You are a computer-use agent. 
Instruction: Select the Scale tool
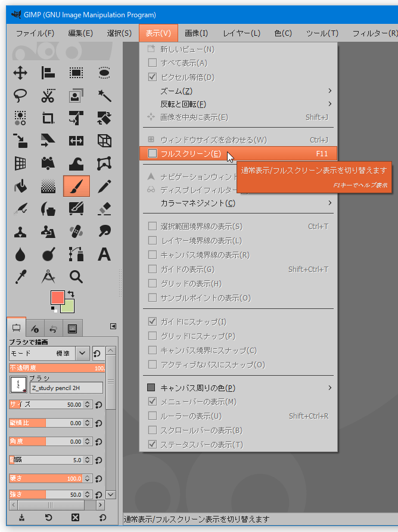point(20,141)
